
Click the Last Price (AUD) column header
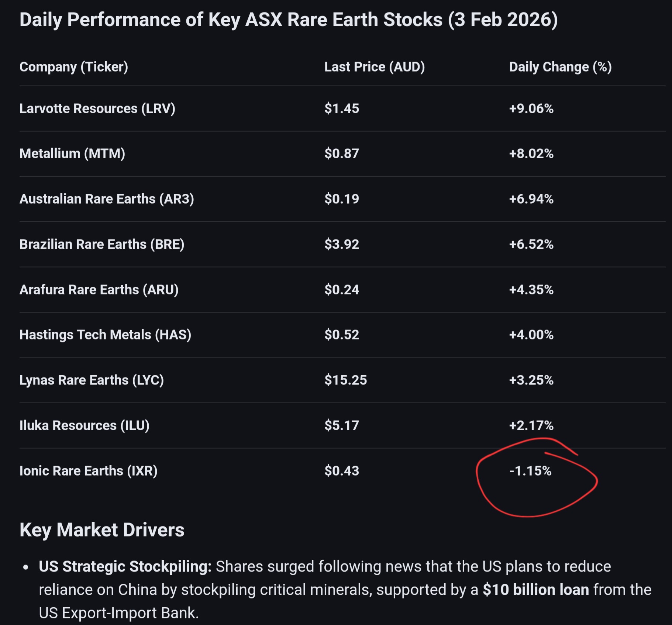[x=374, y=67]
